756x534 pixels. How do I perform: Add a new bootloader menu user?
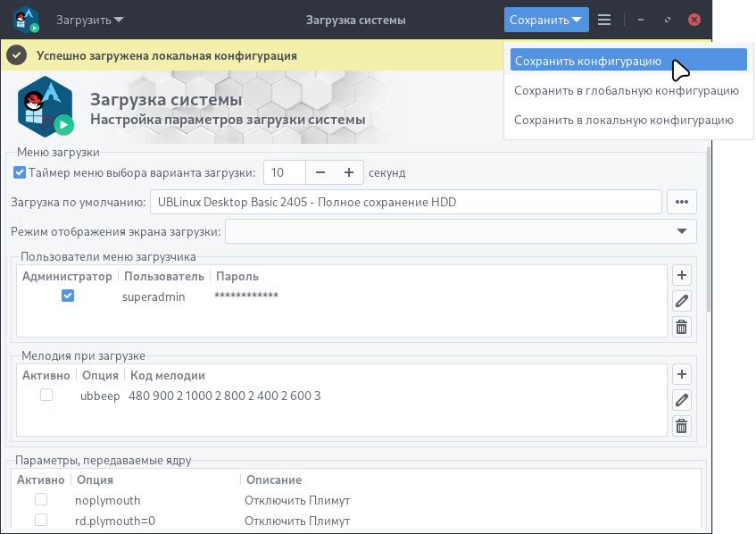click(681, 275)
